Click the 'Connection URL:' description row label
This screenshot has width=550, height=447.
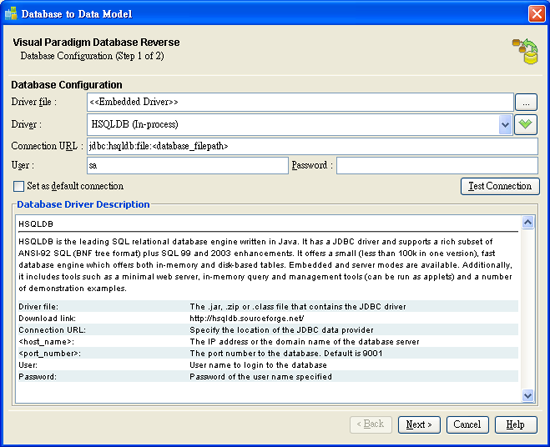(52, 330)
